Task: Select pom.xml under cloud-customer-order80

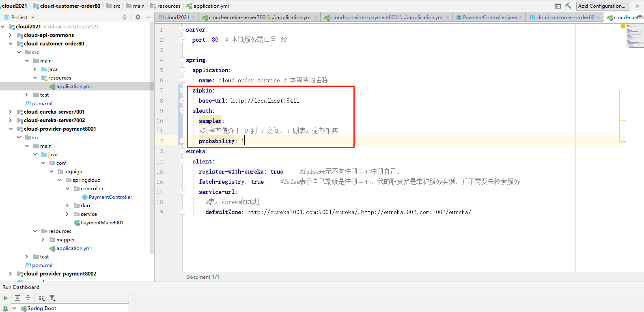Action: [x=42, y=103]
